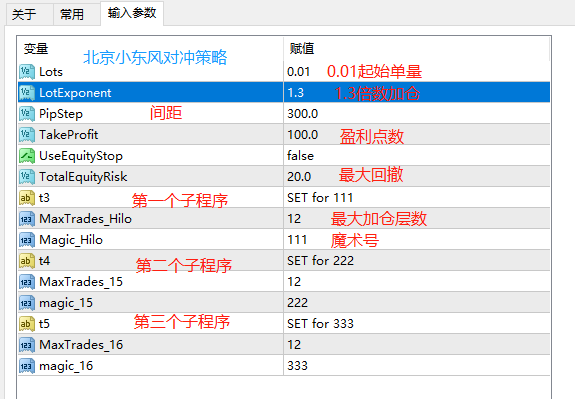Click the 'ab' string icon for t4
This screenshot has height=399, width=575.
tap(27, 261)
